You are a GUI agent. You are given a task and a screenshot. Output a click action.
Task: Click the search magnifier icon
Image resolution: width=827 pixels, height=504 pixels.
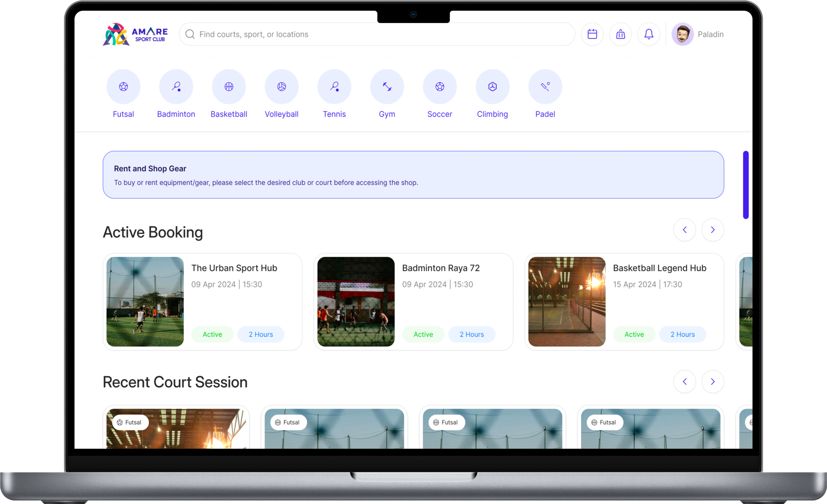click(x=190, y=34)
